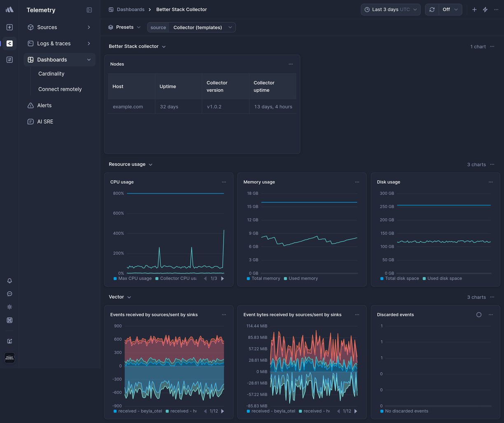Collapse the Resource usage section

coord(151,165)
